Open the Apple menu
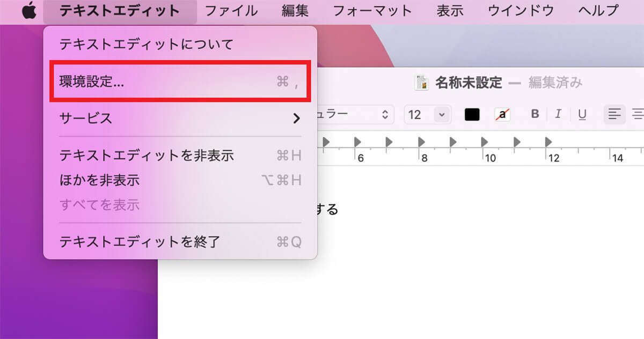Screen dimensions: 644x339 pyautogui.click(x=29, y=10)
